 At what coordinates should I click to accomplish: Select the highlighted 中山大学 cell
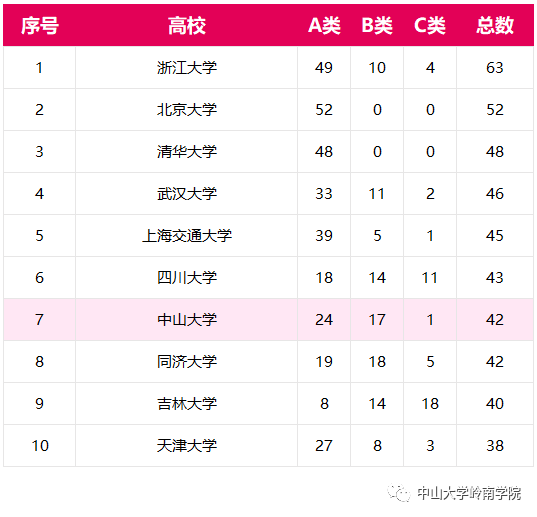pyautogui.click(x=187, y=320)
